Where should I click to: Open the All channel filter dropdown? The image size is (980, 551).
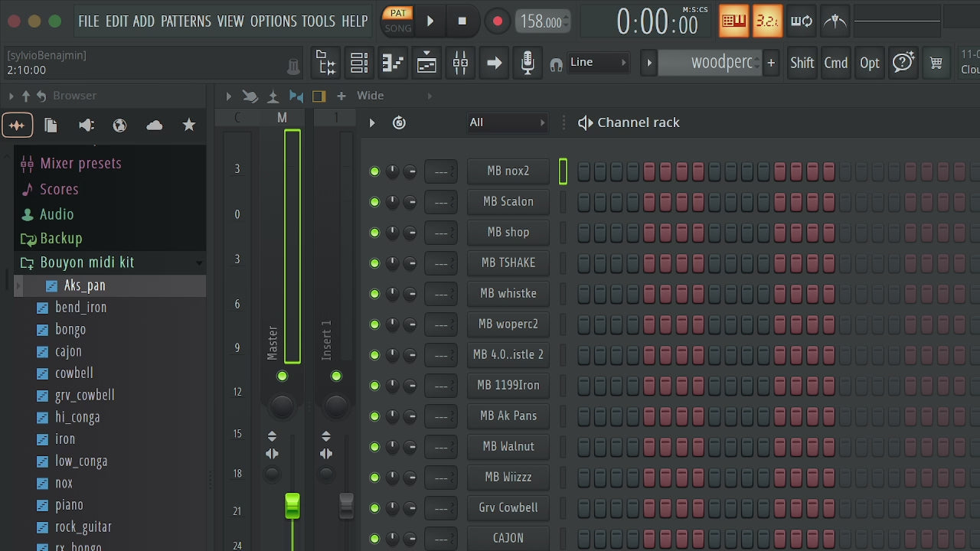[508, 122]
